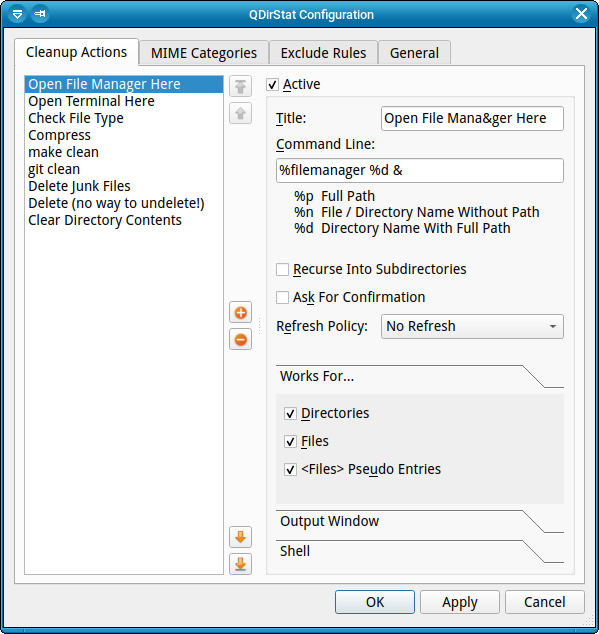Switch to the Exclude Rules tab

[x=323, y=53]
